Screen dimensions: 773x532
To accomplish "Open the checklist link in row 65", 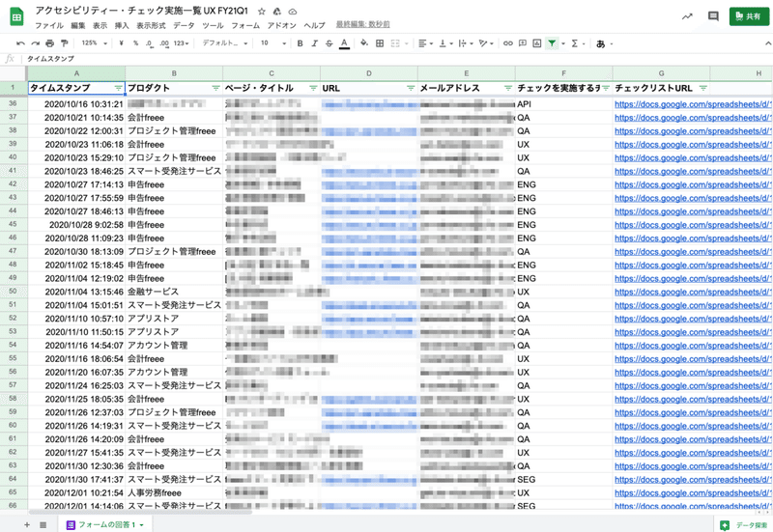I will pyautogui.click(x=693, y=492).
